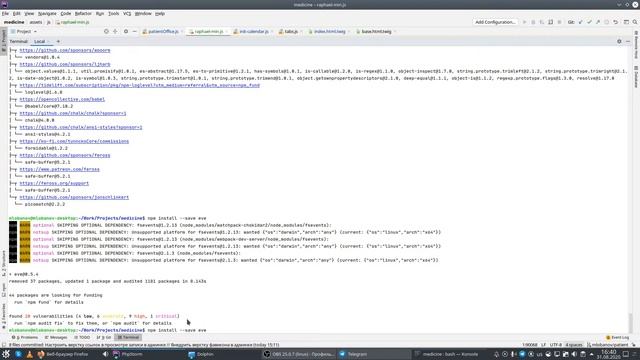Hide the terminal panel with minus icon
The height and width of the screenshot is (360, 640).
pos(628,41)
